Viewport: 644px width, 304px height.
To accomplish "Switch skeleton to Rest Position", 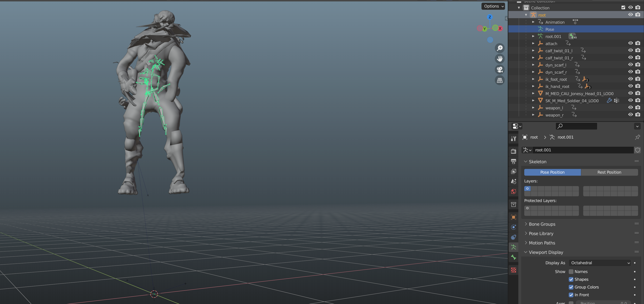I will (609, 172).
